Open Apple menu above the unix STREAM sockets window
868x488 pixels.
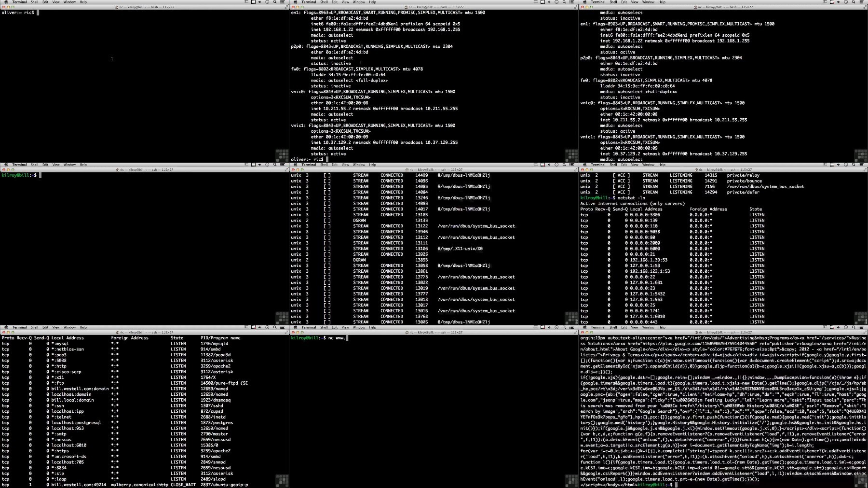(295, 165)
